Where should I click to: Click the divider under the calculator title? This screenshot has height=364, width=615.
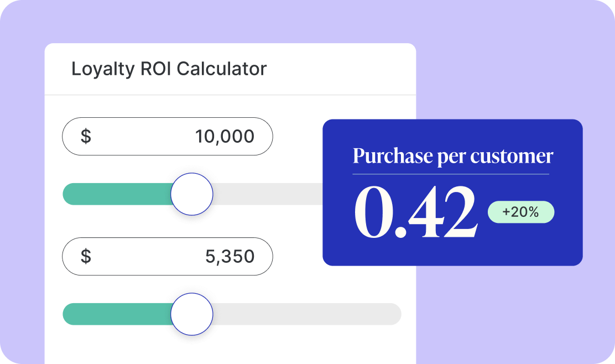pyautogui.click(x=230, y=95)
